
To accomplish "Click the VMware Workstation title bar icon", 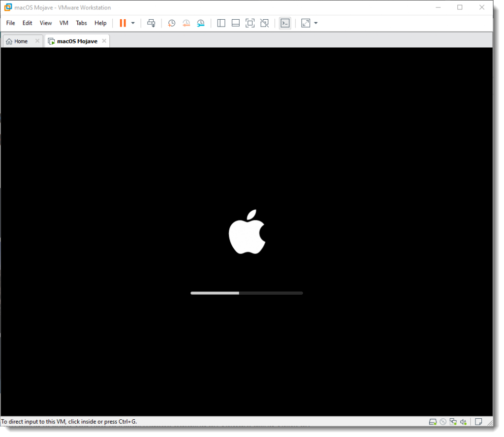I will 8,7.
